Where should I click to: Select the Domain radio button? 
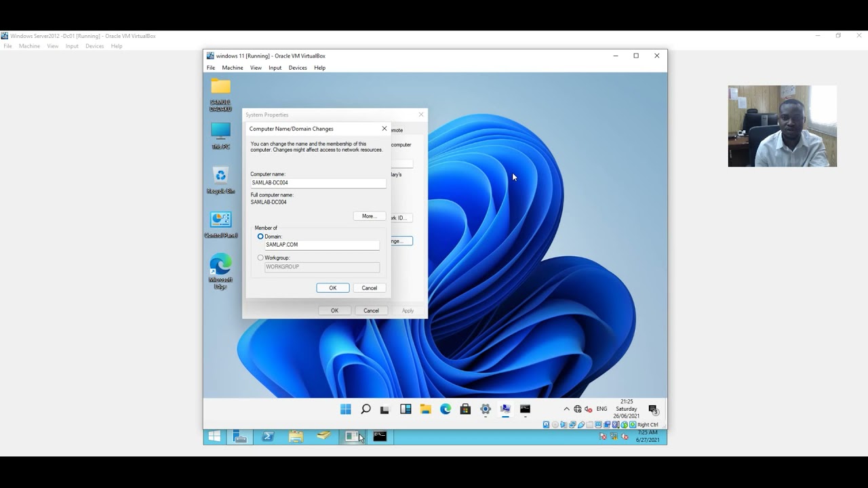(x=260, y=237)
